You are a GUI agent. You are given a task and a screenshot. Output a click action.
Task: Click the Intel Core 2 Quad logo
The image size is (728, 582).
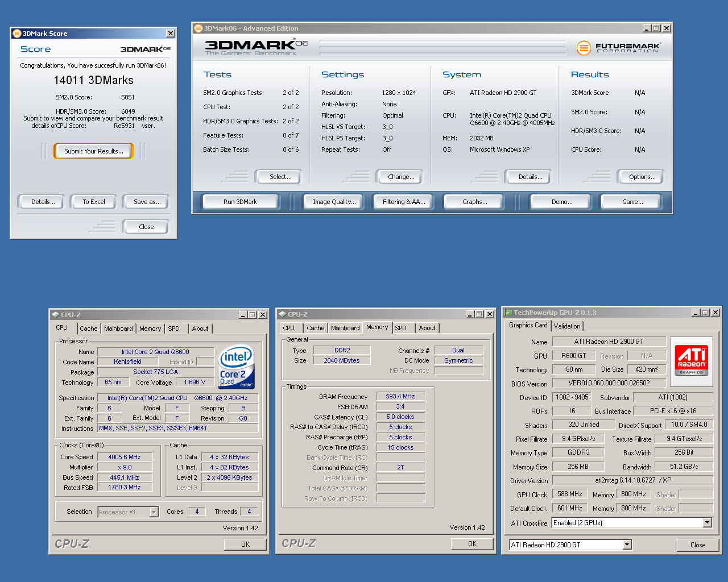pyautogui.click(x=237, y=367)
